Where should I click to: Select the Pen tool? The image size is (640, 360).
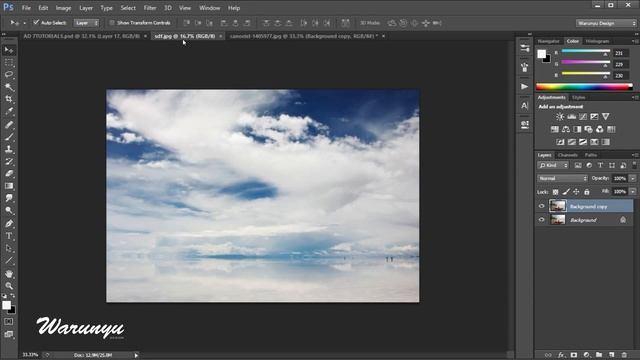click(x=9, y=224)
